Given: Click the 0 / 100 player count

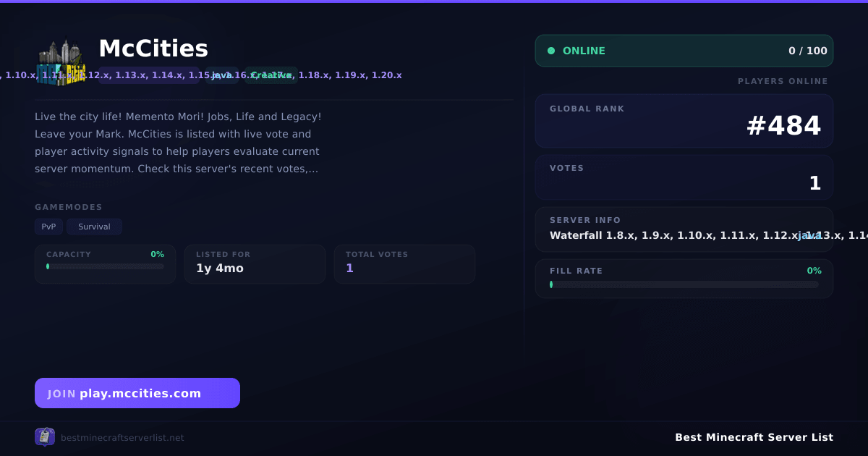Looking at the screenshot, I should [x=808, y=51].
